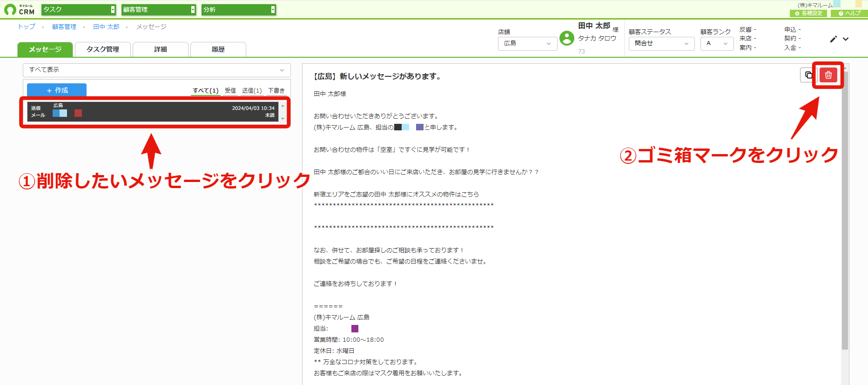Expand the 顧客ステータス dropdown showing 問合せ

661,43
